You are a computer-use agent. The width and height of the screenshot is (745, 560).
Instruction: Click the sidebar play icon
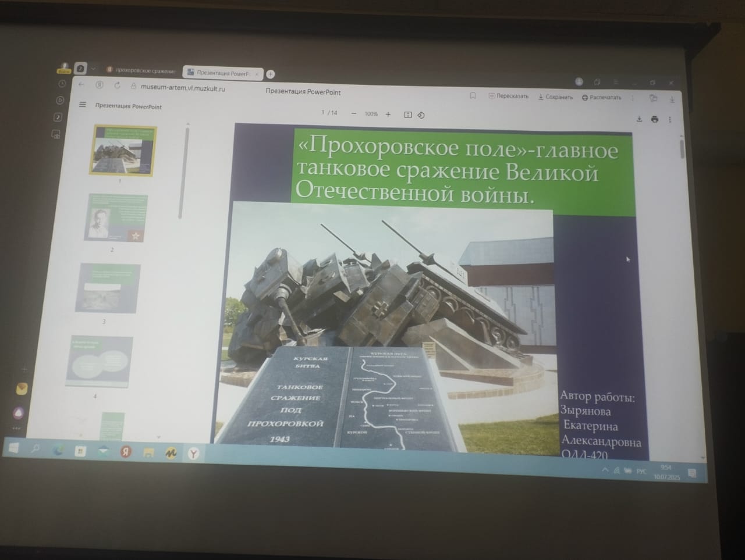click(x=60, y=101)
